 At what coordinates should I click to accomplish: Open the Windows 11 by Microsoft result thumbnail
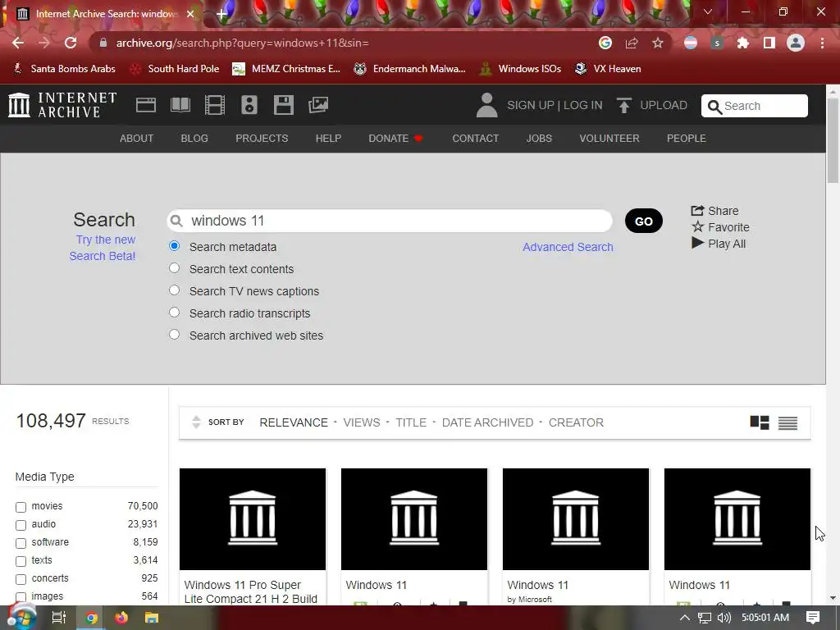pos(575,519)
